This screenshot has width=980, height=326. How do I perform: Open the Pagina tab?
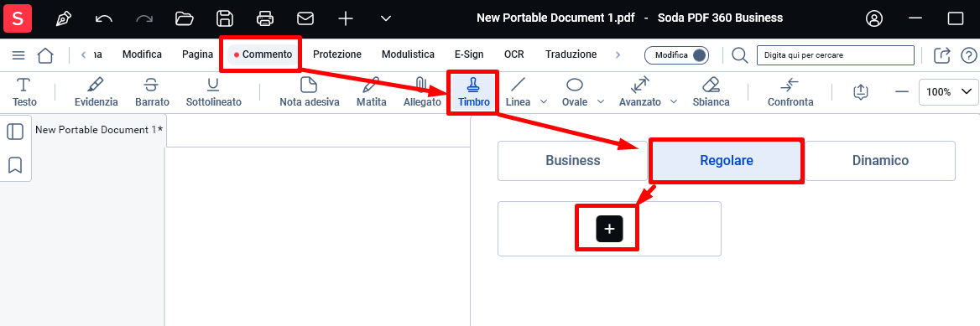tap(197, 54)
